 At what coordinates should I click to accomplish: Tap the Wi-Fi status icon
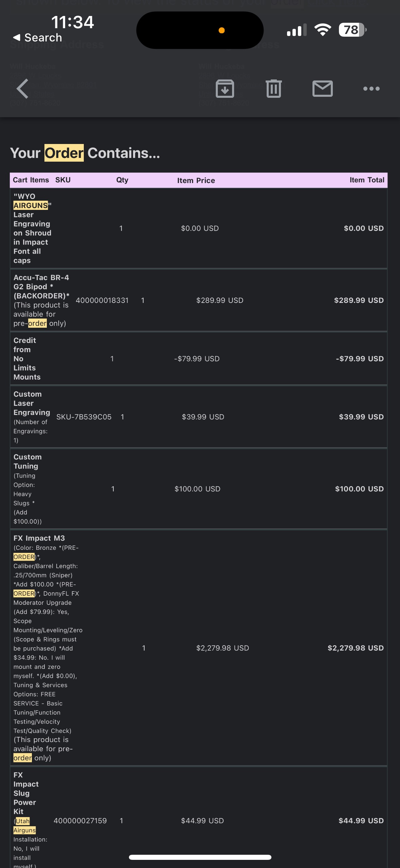tap(323, 30)
